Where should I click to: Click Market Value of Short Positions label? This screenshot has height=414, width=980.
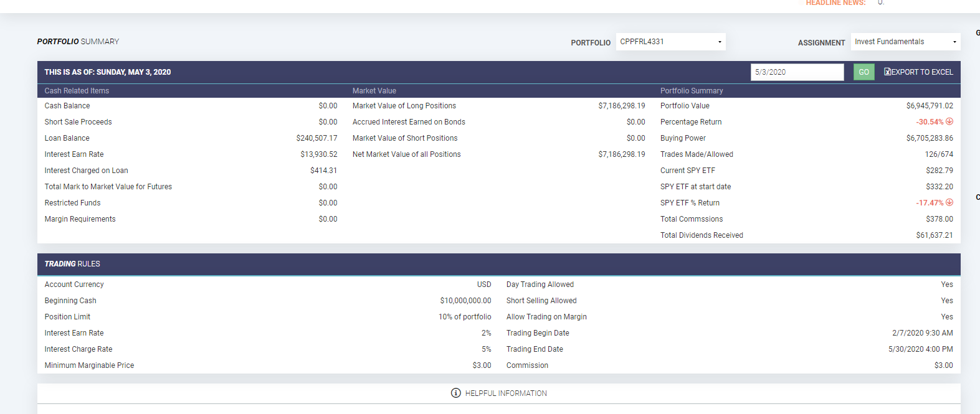[x=405, y=138]
